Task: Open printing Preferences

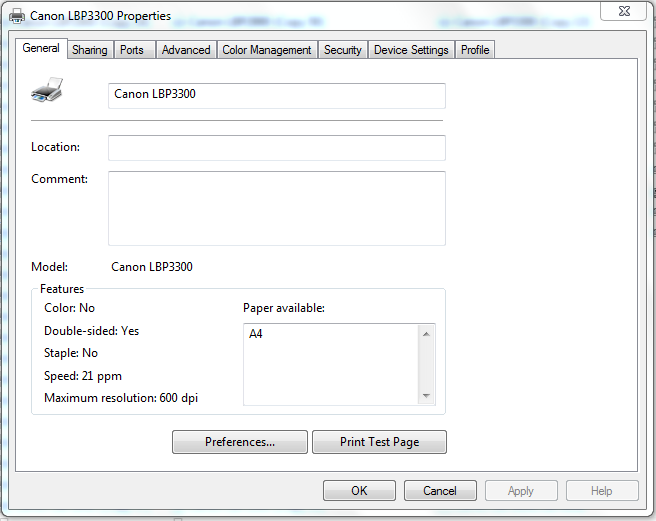Action: 240,442
